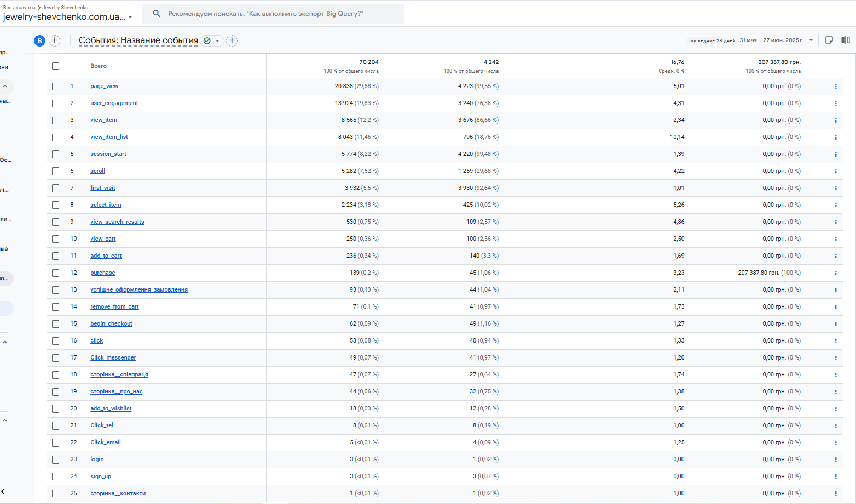Open the сторінка__про_нас event link
Screen dimensions: 856x504
116,392
